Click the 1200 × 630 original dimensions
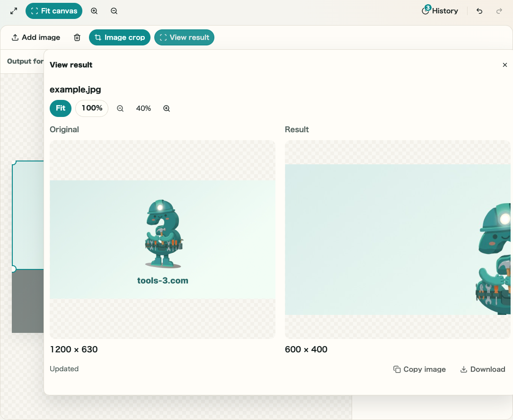 [74, 349]
